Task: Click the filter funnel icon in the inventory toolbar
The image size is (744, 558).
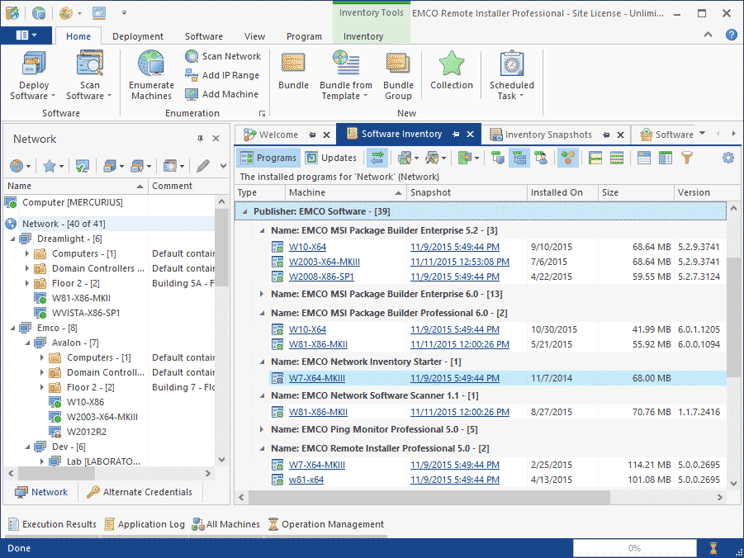Action: [x=687, y=158]
